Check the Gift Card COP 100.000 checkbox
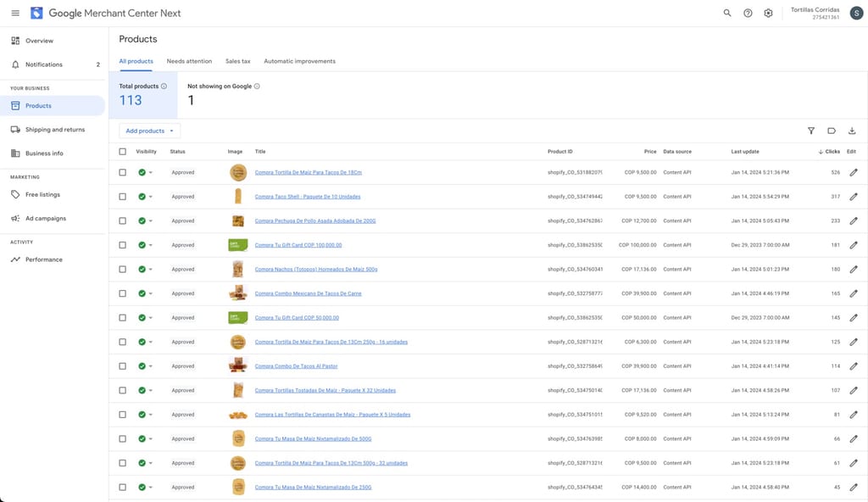This screenshot has width=868, height=502. coord(122,245)
